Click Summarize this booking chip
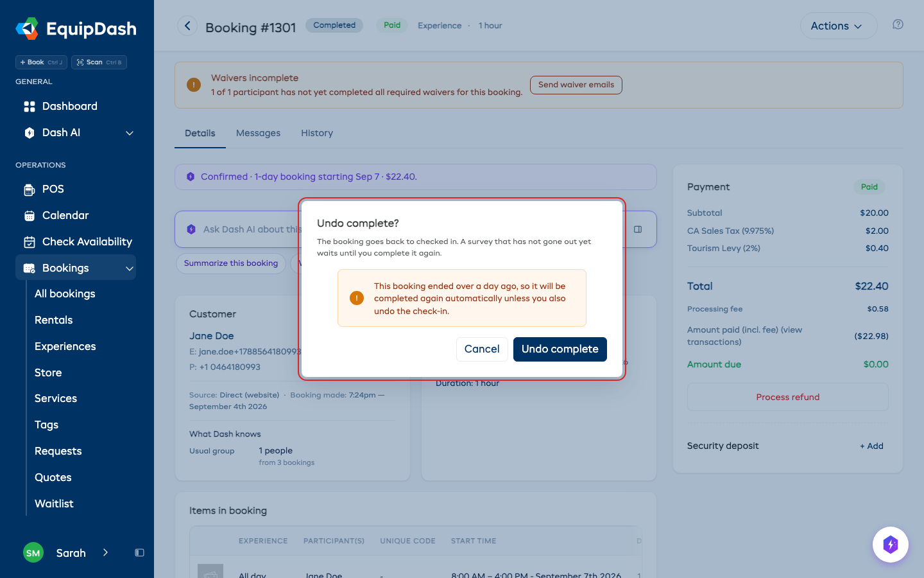 (231, 263)
